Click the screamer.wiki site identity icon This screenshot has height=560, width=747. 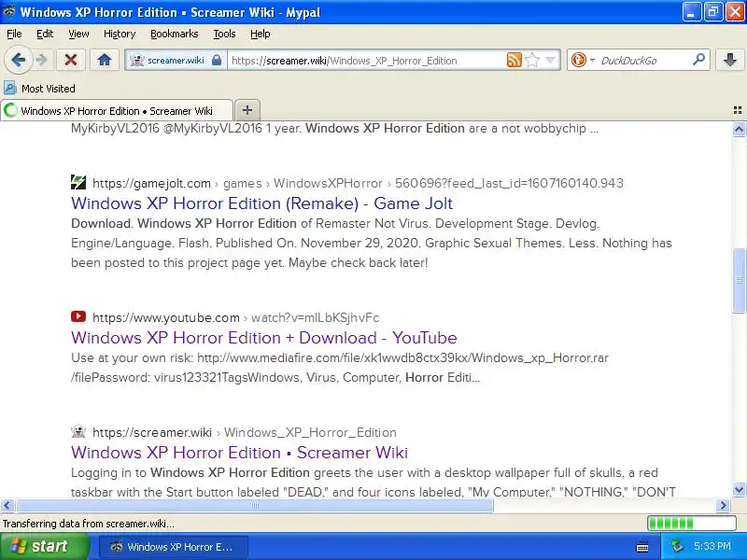136,61
